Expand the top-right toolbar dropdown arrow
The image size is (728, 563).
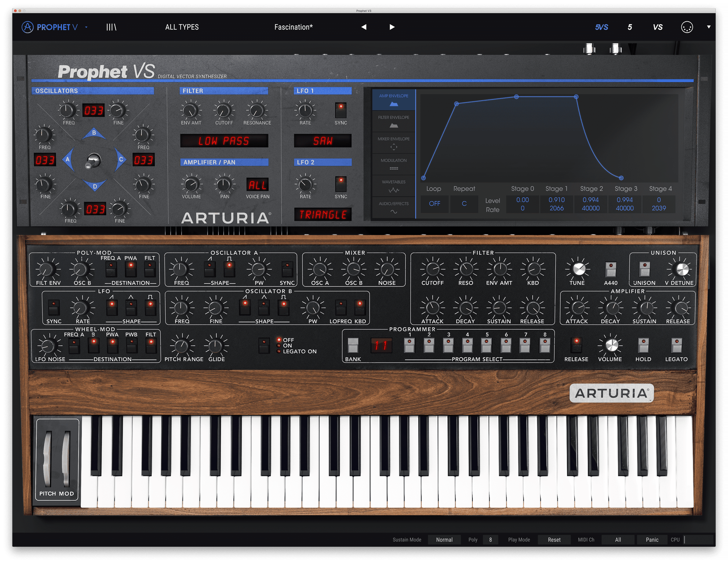pyautogui.click(x=708, y=27)
